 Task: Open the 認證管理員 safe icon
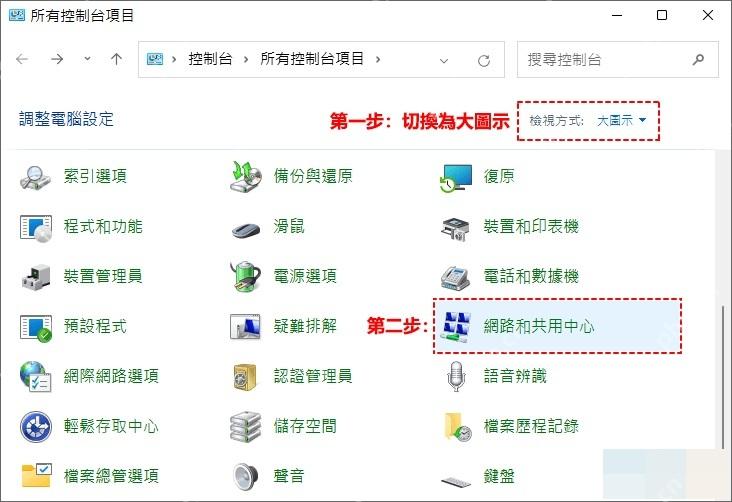(245, 377)
